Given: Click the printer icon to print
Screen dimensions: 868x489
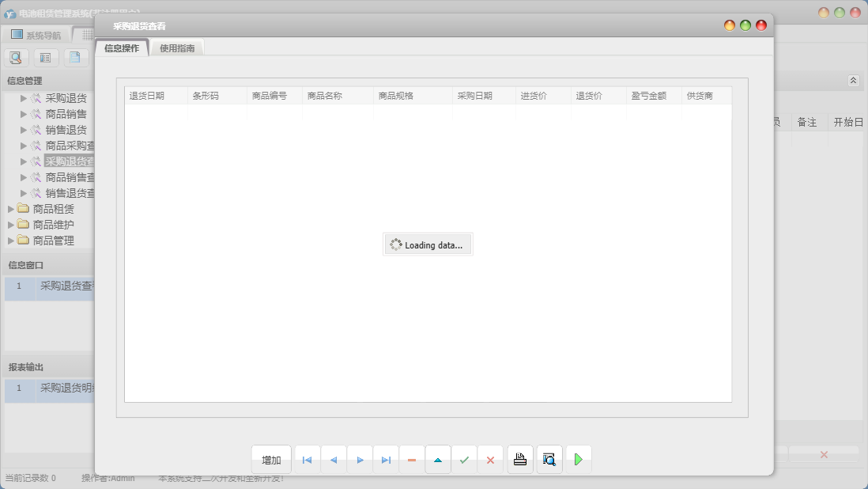Looking at the screenshot, I should 520,460.
